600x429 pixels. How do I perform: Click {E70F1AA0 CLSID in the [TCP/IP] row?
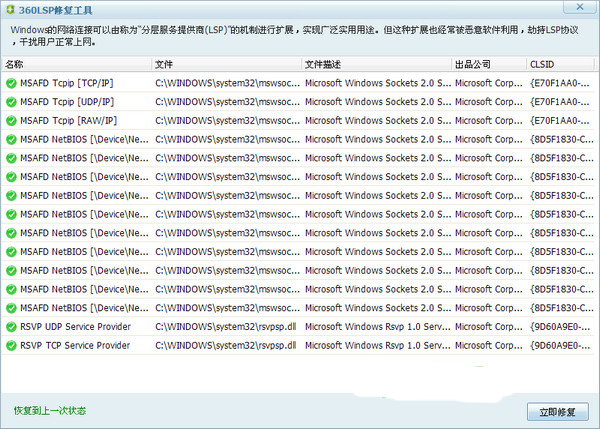[x=560, y=83]
